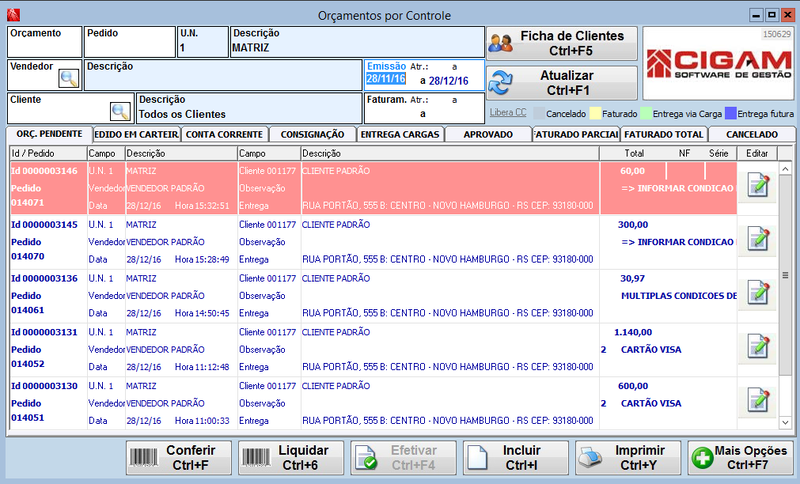Screen dimensions: 800x484
Task: Switch to the FATURADO TOTAL tab
Action: click(664, 135)
